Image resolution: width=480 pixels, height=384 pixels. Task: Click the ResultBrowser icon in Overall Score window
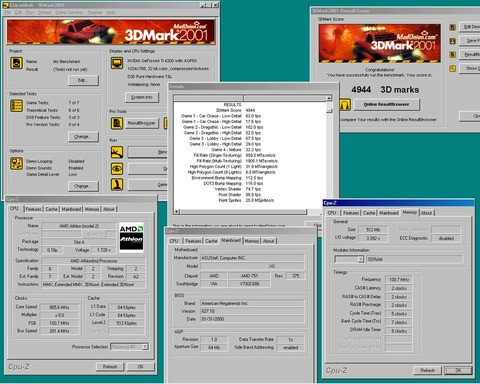tap(452, 55)
